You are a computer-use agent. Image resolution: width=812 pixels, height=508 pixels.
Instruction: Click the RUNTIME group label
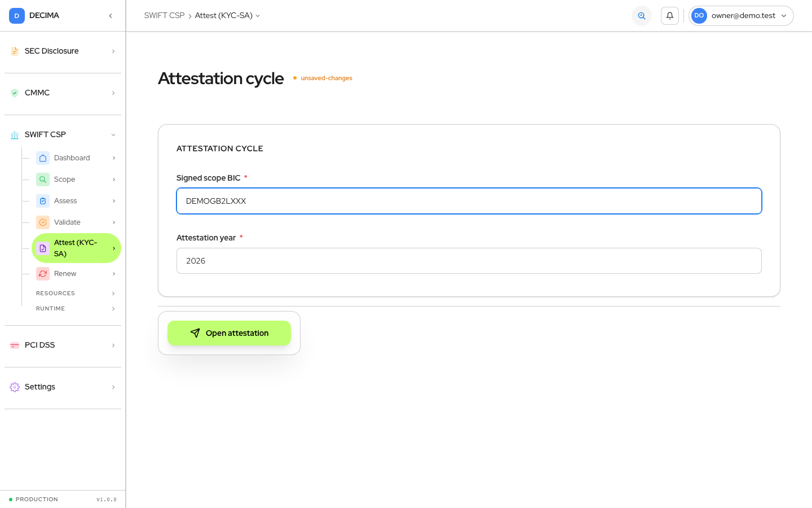[50, 309]
